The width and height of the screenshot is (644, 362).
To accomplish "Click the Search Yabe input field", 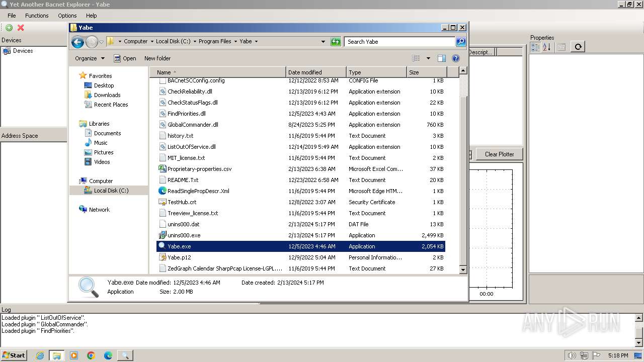I will tap(400, 42).
